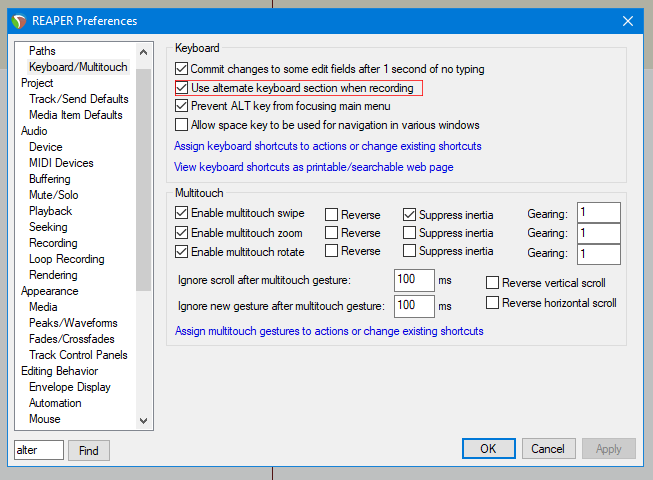Disable 'Enable multitouch zoom' checkbox

(181, 233)
